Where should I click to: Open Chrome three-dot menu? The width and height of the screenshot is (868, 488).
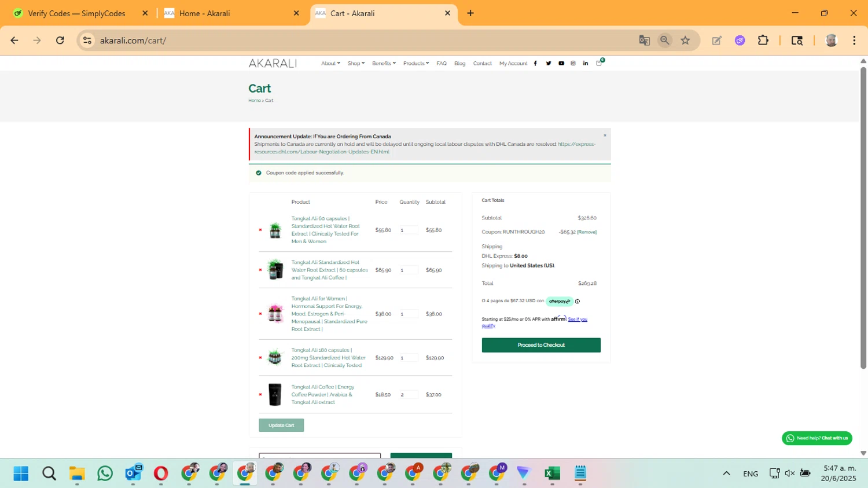[854, 41]
